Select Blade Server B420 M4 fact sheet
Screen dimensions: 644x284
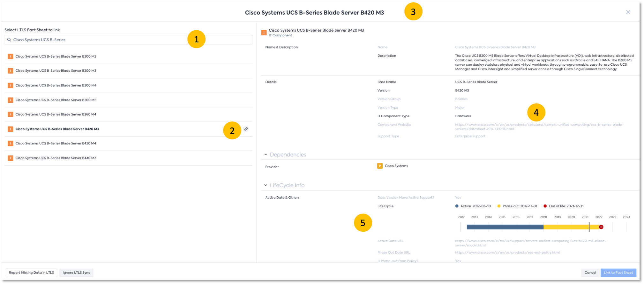click(128, 143)
